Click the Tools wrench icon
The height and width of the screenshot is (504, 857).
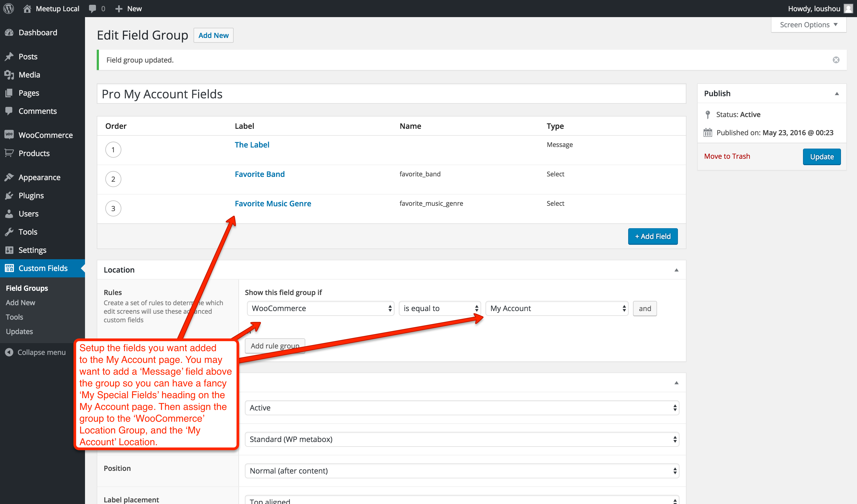(x=9, y=232)
